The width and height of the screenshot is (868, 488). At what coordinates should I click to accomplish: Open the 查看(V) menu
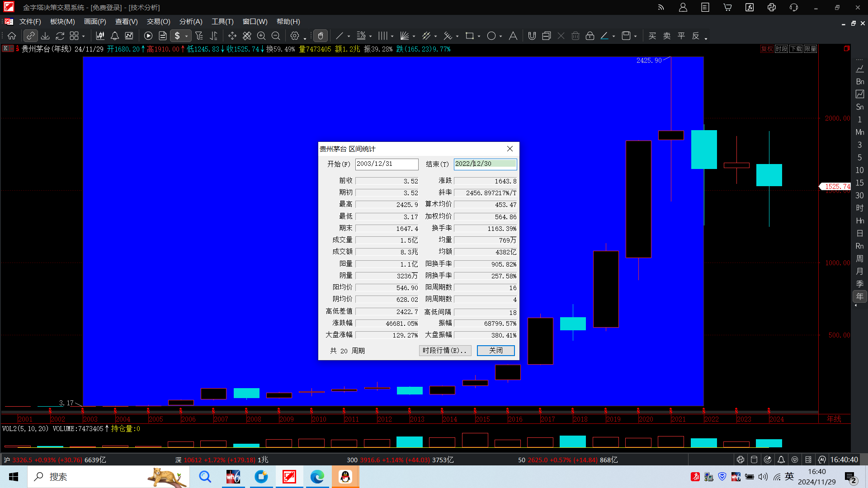click(127, 21)
